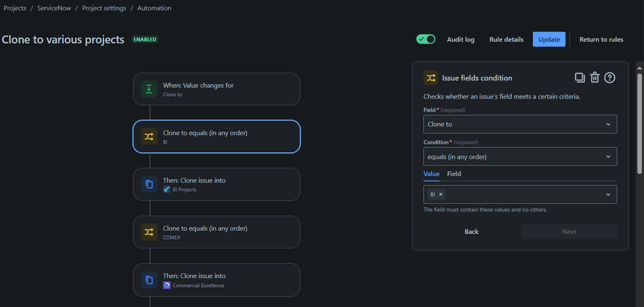Click the shuffle icon on the BI condition
This screenshot has width=644, height=307.
click(149, 137)
